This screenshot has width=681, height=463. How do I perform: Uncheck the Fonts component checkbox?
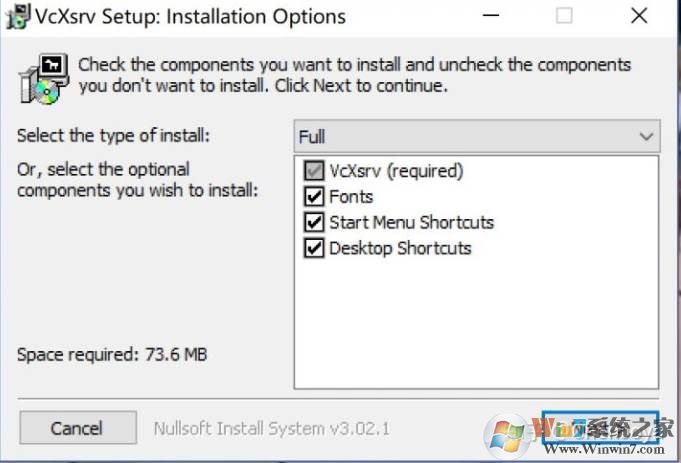tap(314, 197)
